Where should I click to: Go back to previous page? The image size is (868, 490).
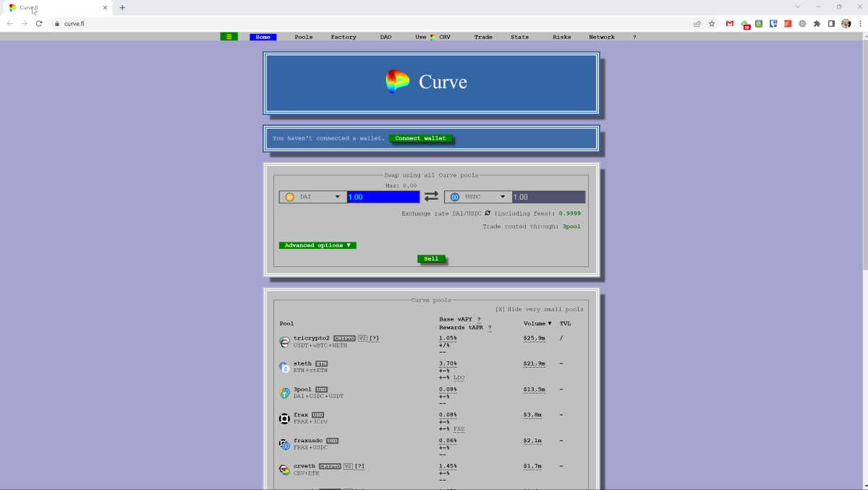(10, 23)
